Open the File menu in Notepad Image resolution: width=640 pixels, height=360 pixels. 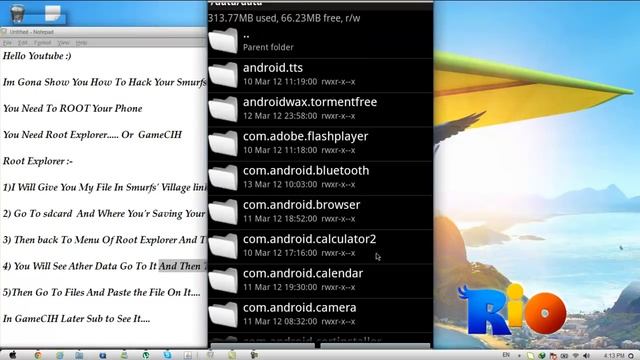pos(7,42)
